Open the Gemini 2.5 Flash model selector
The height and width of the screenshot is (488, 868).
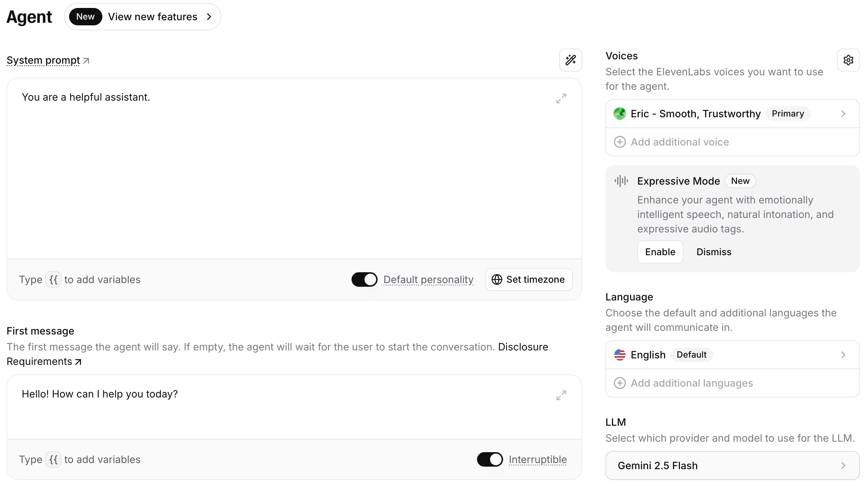point(732,466)
